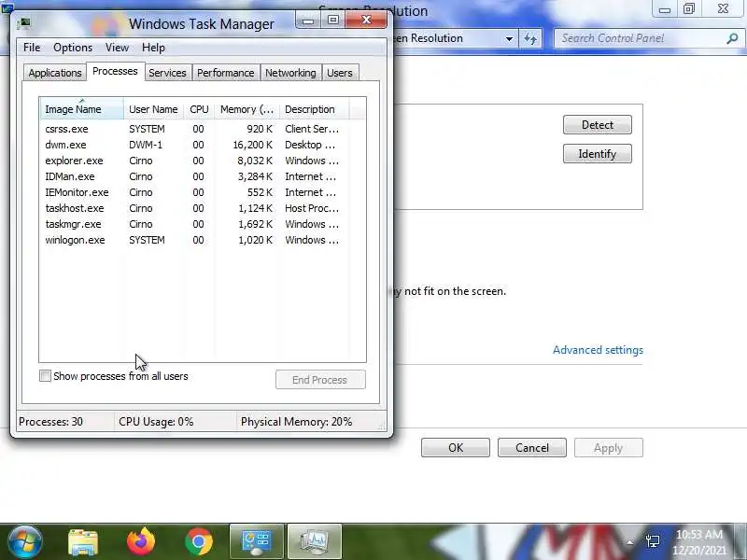Minimize the Windows Task Manager window

[308, 21]
